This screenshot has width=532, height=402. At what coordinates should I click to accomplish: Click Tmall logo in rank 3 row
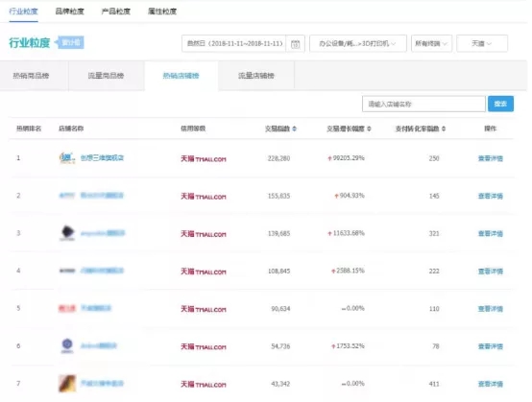tap(204, 234)
